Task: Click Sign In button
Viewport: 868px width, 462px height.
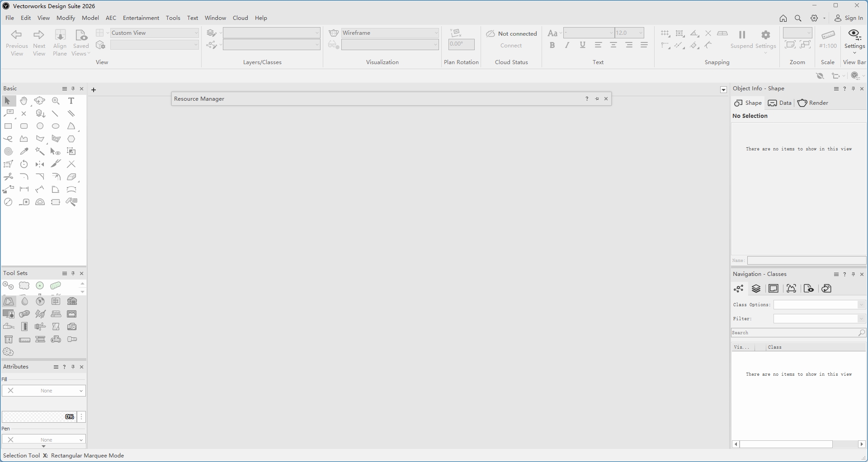Action: [x=849, y=18]
